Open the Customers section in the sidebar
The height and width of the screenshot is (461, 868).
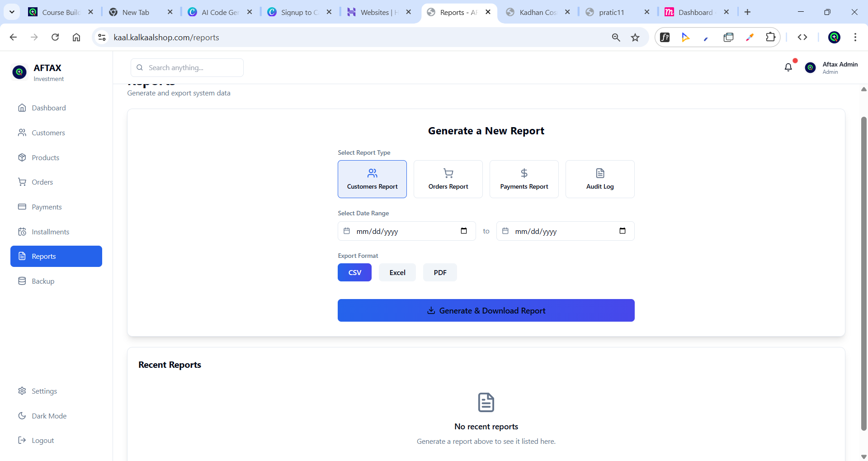pos(48,133)
